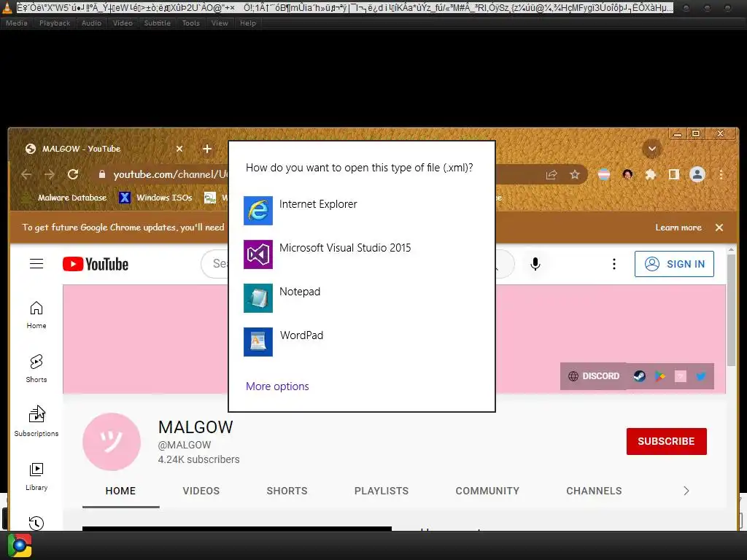Open the channel's Twitter link icon
The width and height of the screenshot is (747, 560).
[x=701, y=376]
